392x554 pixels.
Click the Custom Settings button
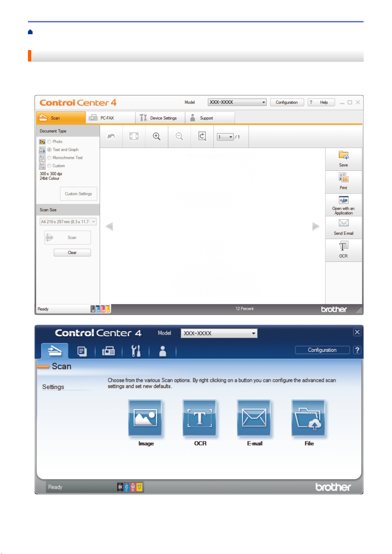click(79, 194)
